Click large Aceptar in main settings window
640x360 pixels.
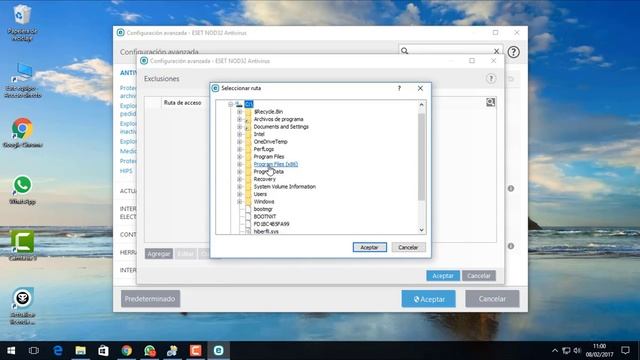pos(429,299)
